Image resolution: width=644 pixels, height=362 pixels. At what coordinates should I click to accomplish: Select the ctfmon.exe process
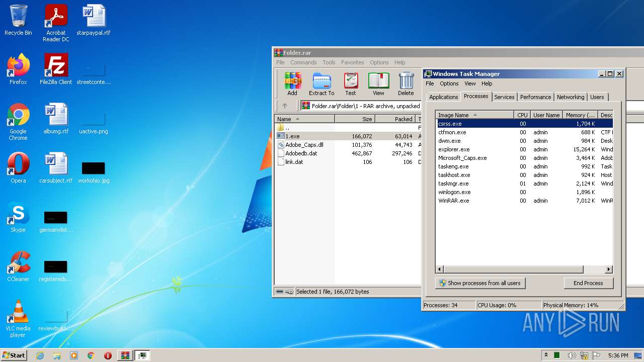tap(524, 132)
